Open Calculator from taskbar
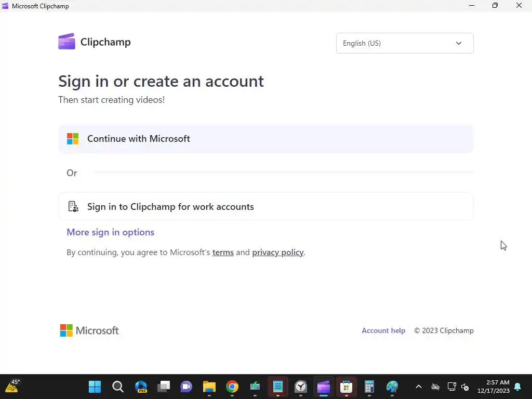Image resolution: width=532 pixels, height=399 pixels. [x=369, y=387]
